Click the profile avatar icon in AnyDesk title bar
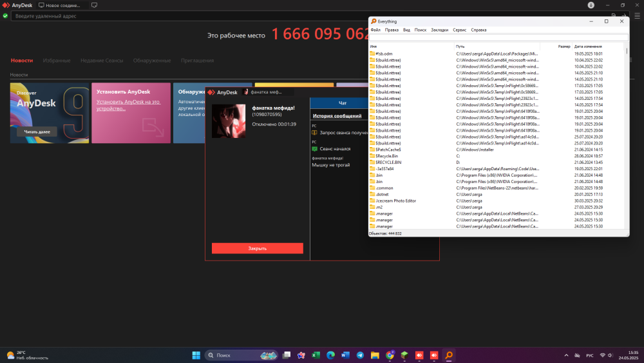Viewport: 644px width, 363px height. click(x=591, y=5)
